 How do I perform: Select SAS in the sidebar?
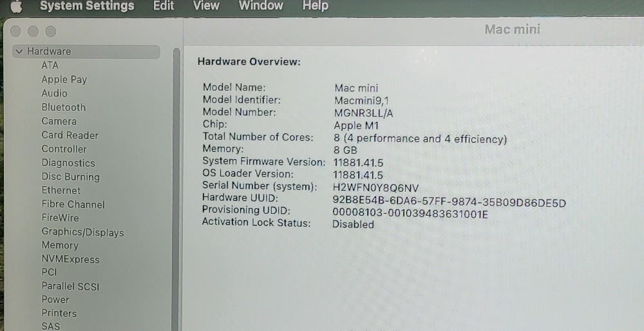[50, 326]
